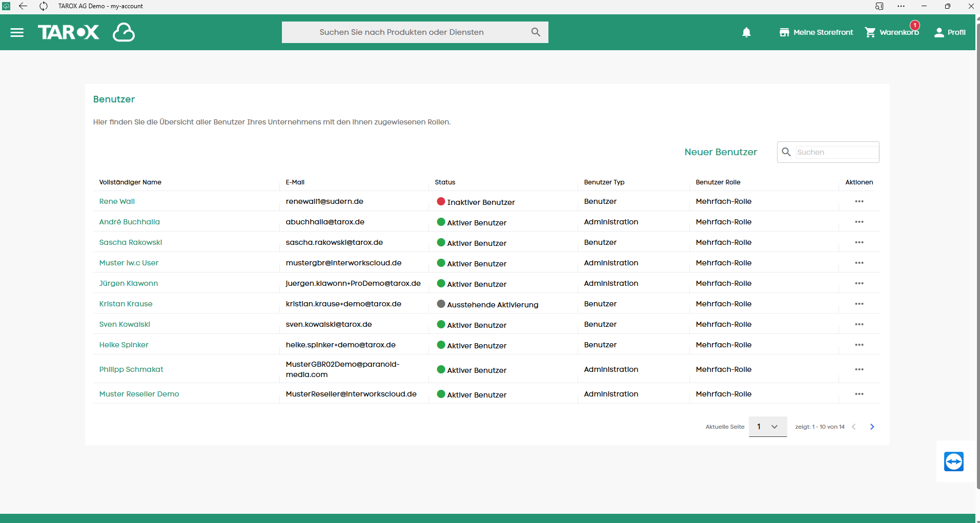This screenshot has width=980, height=523.
Task: Open user Kristan Krause
Action: point(126,304)
